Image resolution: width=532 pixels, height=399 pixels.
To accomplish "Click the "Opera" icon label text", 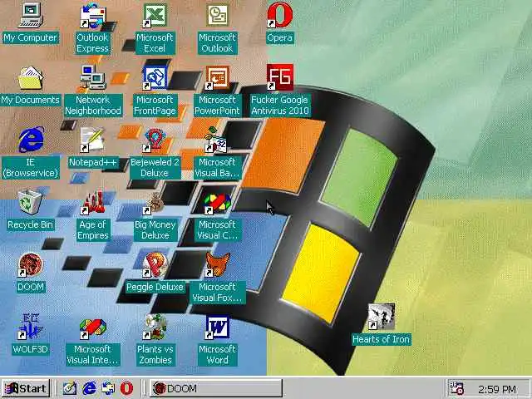I will [280, 37].
